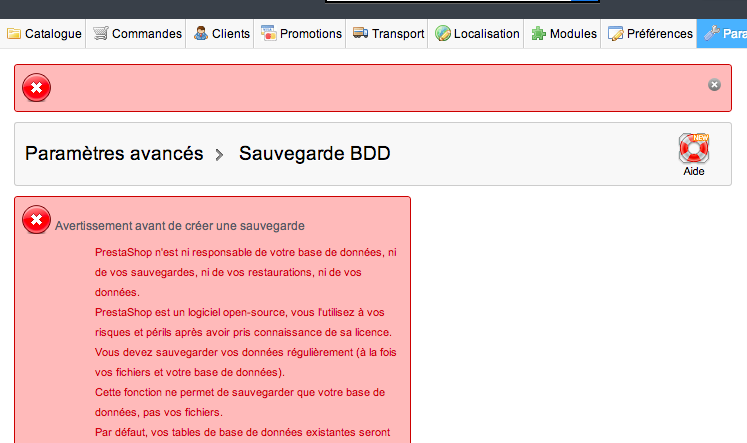Open the Modules menu tab
This screenshot has width=747, height=443.
(x=563, y=34)
